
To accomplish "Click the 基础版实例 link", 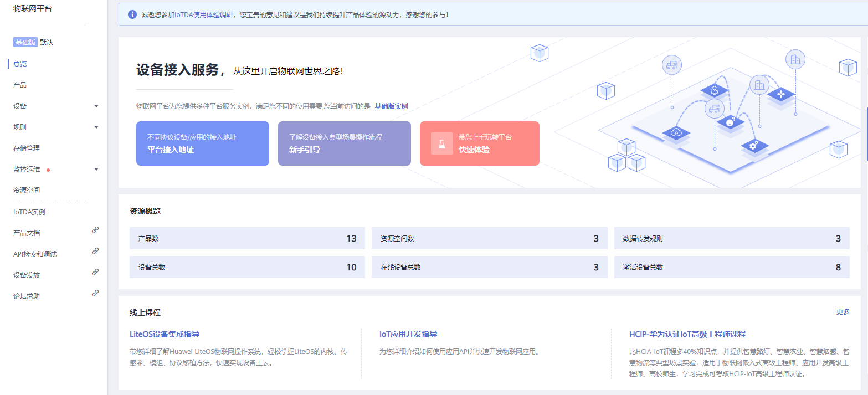I will click(391, 106).
